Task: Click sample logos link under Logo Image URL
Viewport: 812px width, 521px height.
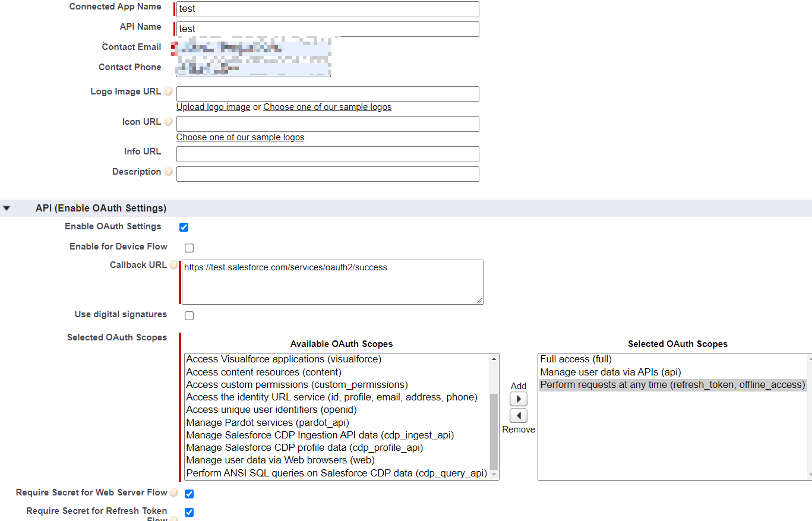Action: [327, 107]
